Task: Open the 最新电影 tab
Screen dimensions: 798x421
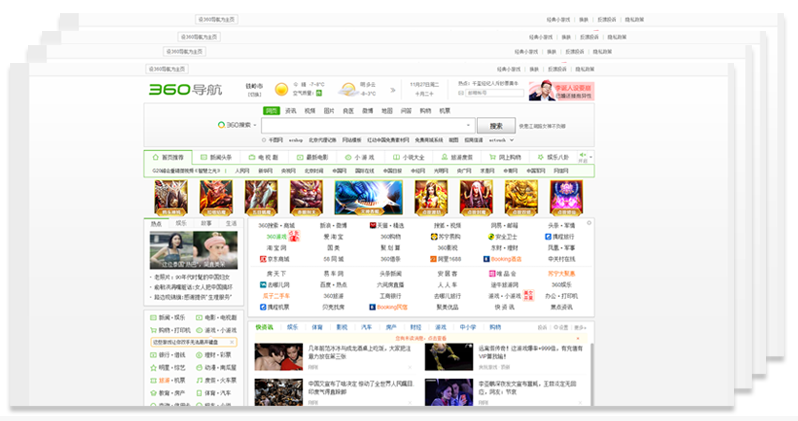Action: pyautogui.click(x=312, y=157)
